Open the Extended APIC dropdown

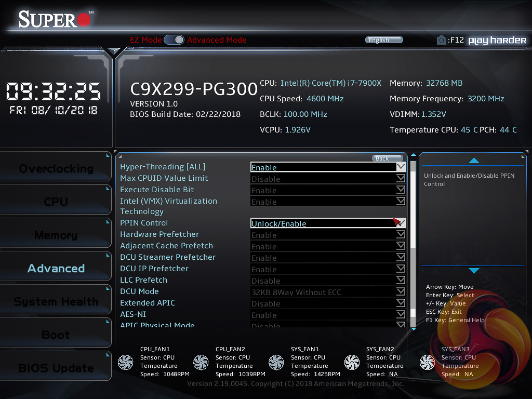point(328,303)
